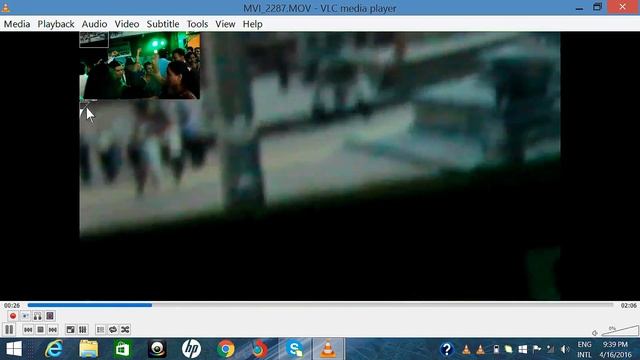Image resolution: width=640 pixels, height=360 pixels.
Task: Stop the playback
Action: pyautogui.click(x=40, y=329)
